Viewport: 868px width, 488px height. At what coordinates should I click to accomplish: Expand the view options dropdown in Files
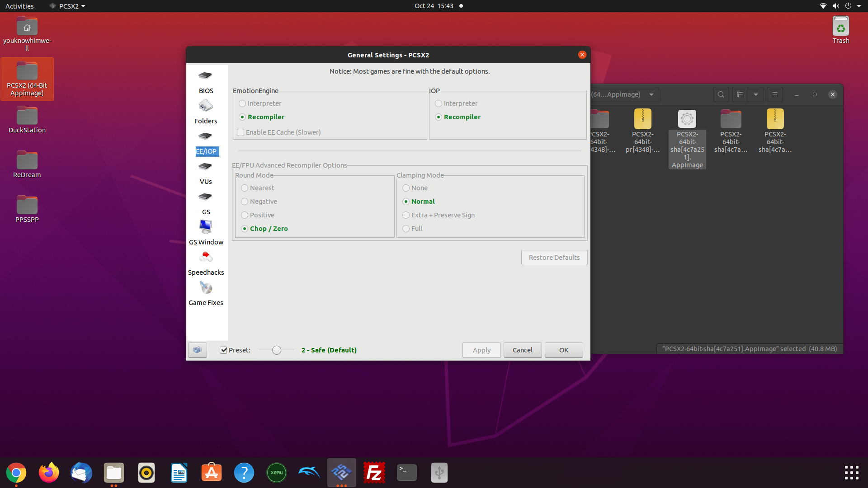click(x=756, y=94)
